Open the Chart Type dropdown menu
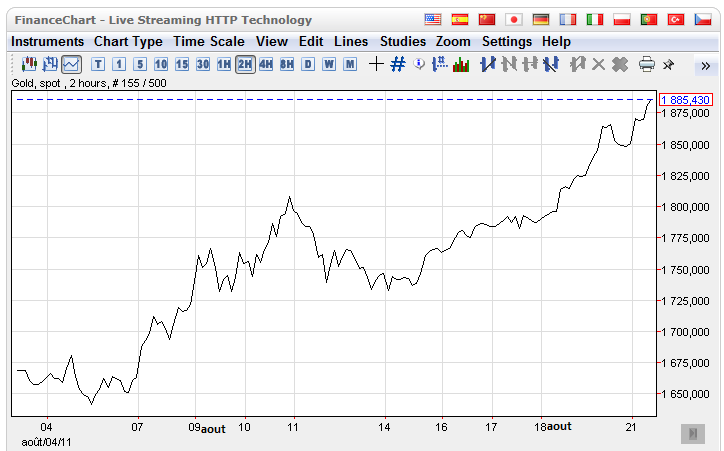This screenshot has width=724, height=451. pos(128,41)
